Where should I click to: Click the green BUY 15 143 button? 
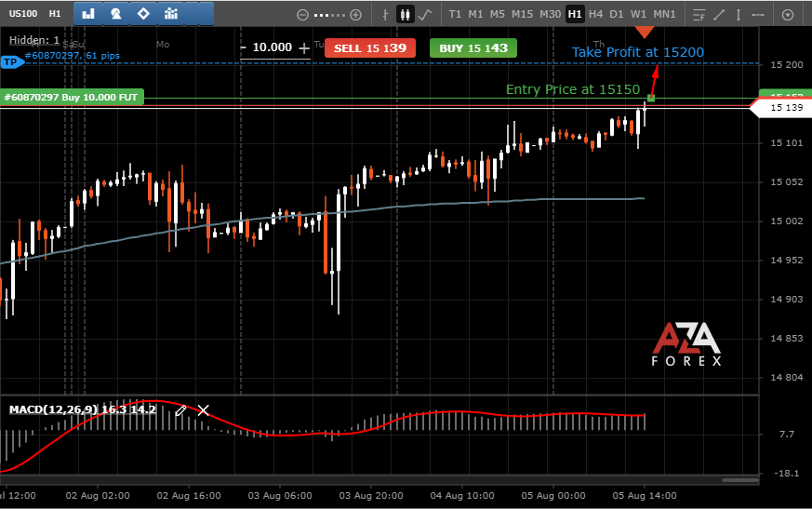[473, 48]
